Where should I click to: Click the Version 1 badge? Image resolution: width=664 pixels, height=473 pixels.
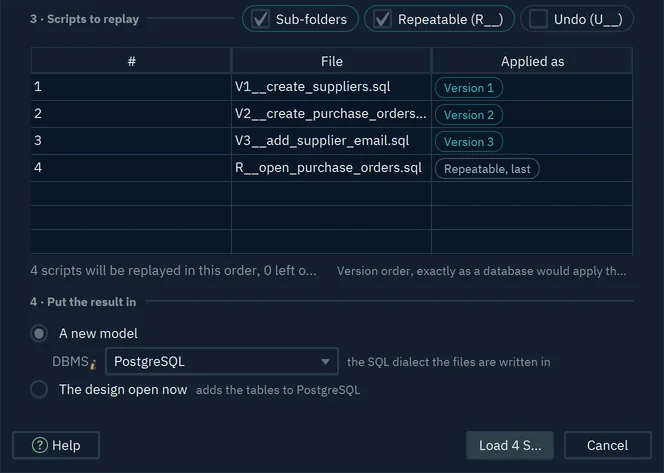coord(469,88)
